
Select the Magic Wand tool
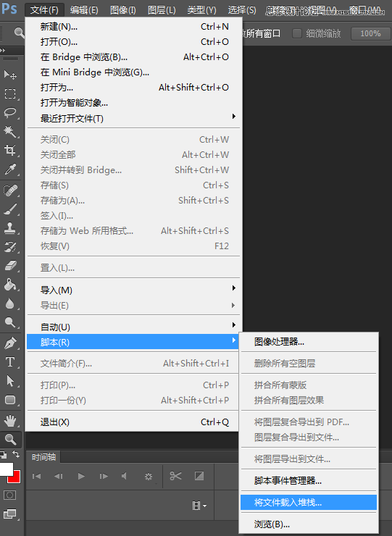(10, 131)
